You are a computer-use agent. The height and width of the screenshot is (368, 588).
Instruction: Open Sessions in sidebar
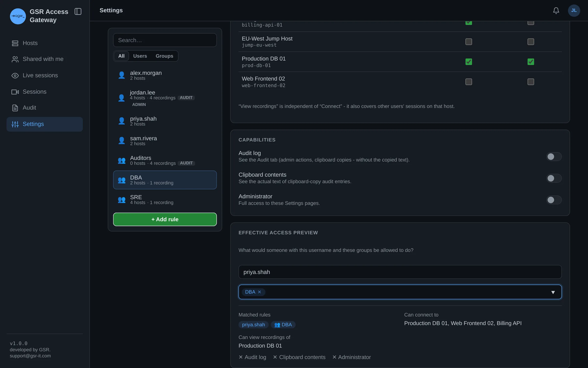point(45,92)
